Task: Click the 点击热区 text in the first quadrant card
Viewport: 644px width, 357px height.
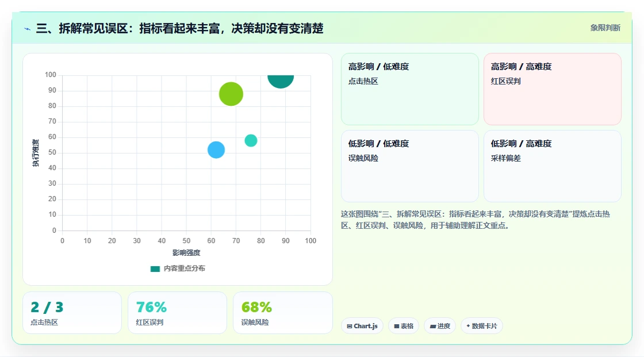Action: (x=363, y=81)
